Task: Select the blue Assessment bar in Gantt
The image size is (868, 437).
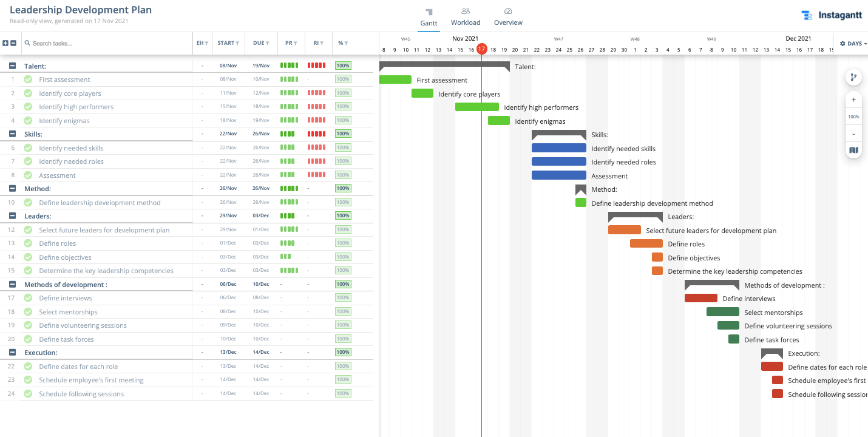Action: [558, 175]
